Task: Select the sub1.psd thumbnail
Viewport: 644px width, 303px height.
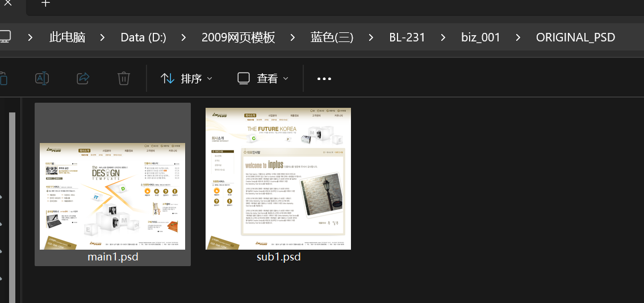Action: pos(278,179)
